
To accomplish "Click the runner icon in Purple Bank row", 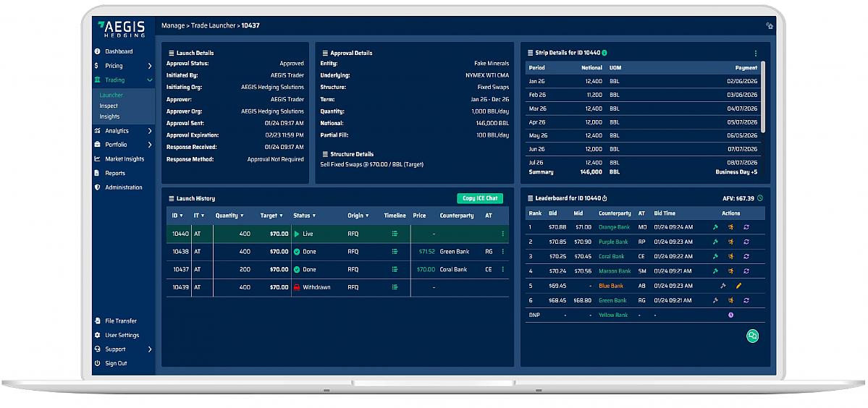I will coord(730,242).
